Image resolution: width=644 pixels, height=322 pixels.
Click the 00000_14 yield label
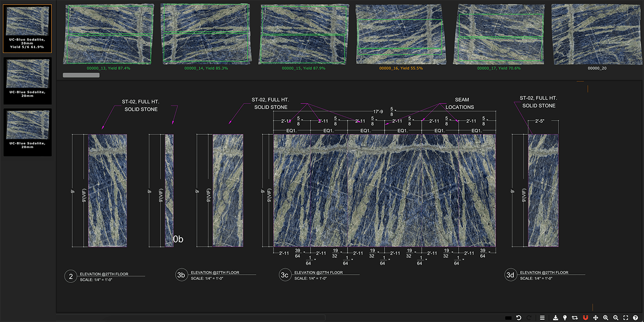[x=205, y=68]
